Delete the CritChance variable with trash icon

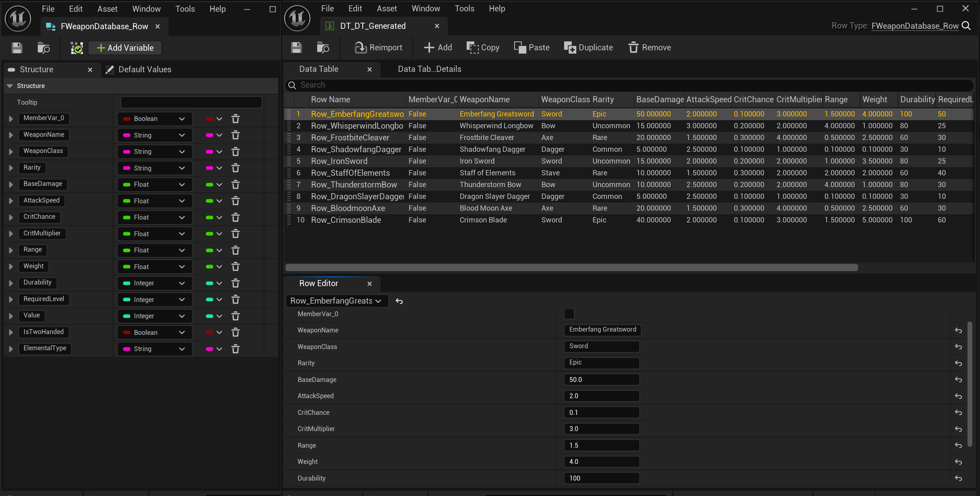click(x=236, y=217)
